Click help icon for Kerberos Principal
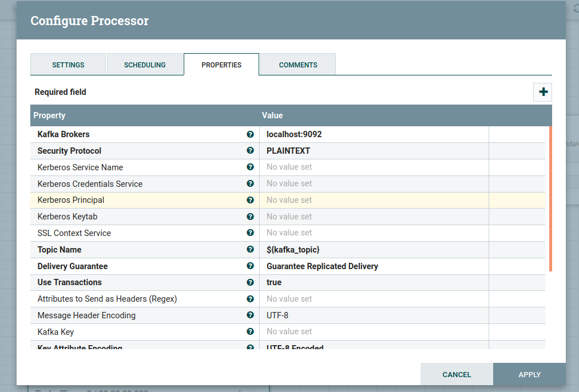This screenshot has width=579, height=392. click(250, 200)
